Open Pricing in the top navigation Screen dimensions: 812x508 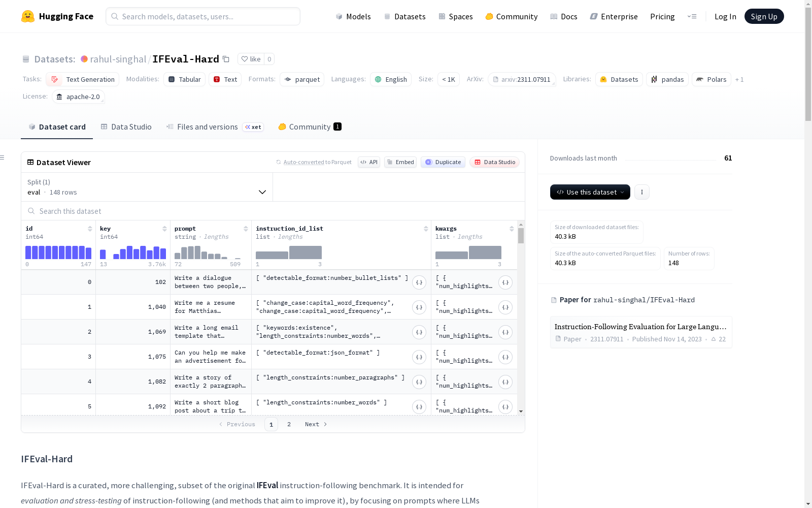pyautogui.click(x=662, y=16)
